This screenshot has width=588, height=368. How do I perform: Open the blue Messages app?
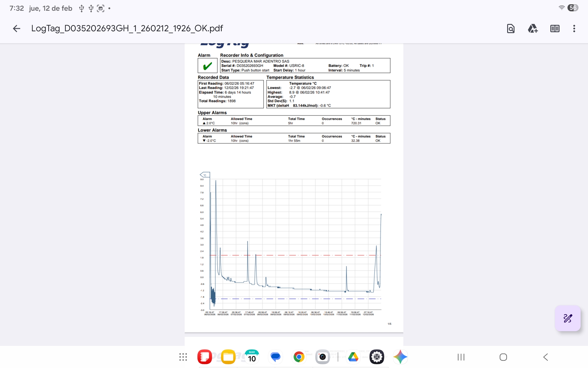275,357
